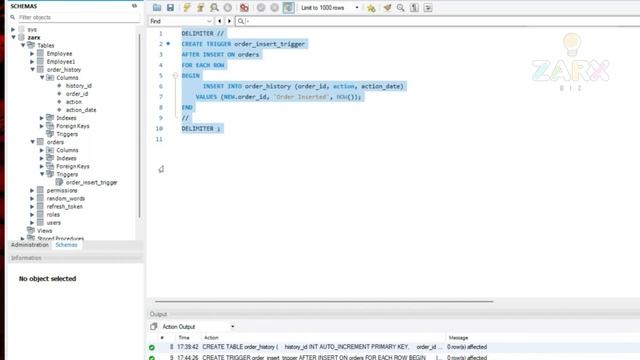The width and height of the screenshot is (640, 360).
Task: Collapse the order_history table
Action: click(32, 69)
